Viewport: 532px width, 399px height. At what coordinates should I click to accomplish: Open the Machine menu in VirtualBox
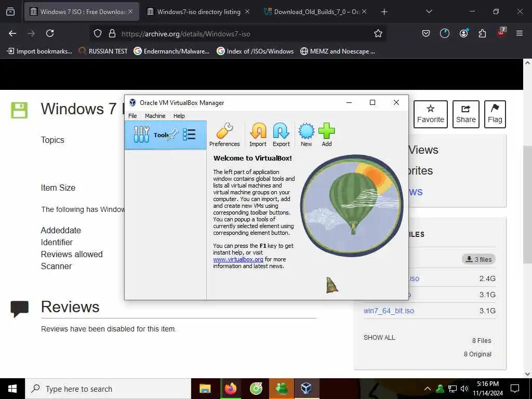(x=155, y=116)
